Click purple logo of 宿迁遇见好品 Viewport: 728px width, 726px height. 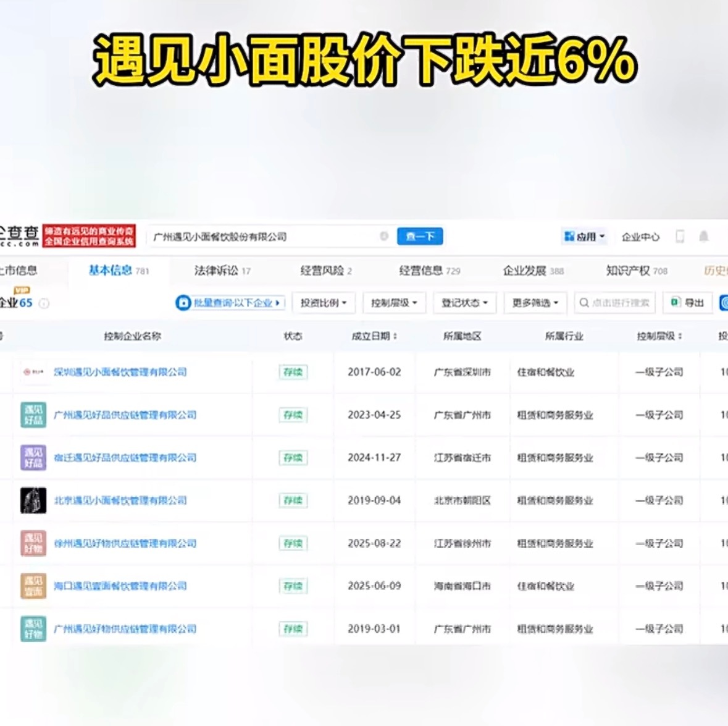pyautogui.click(x=33, y=457)
